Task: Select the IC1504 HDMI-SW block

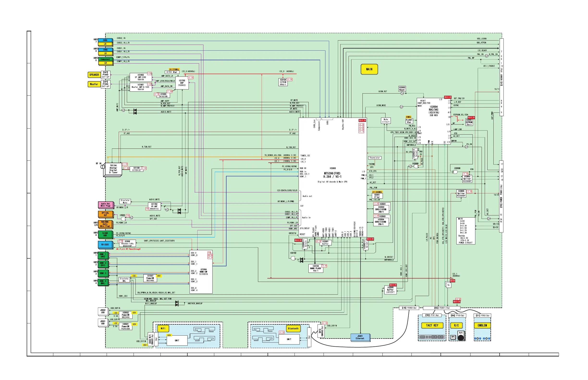Action: click(201, 272)
